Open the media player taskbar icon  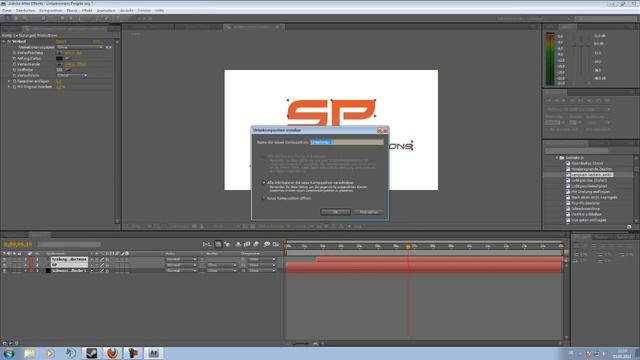point(50,353)
